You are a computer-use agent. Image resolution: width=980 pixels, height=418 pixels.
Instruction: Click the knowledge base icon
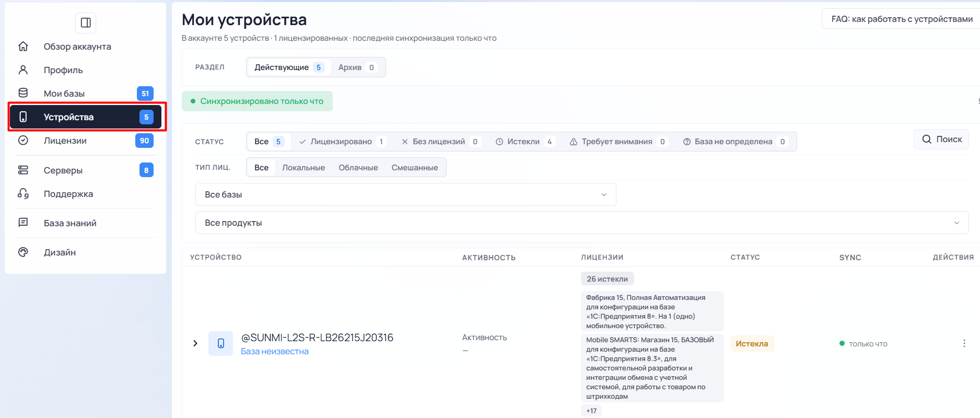click(x=23, y=223)
